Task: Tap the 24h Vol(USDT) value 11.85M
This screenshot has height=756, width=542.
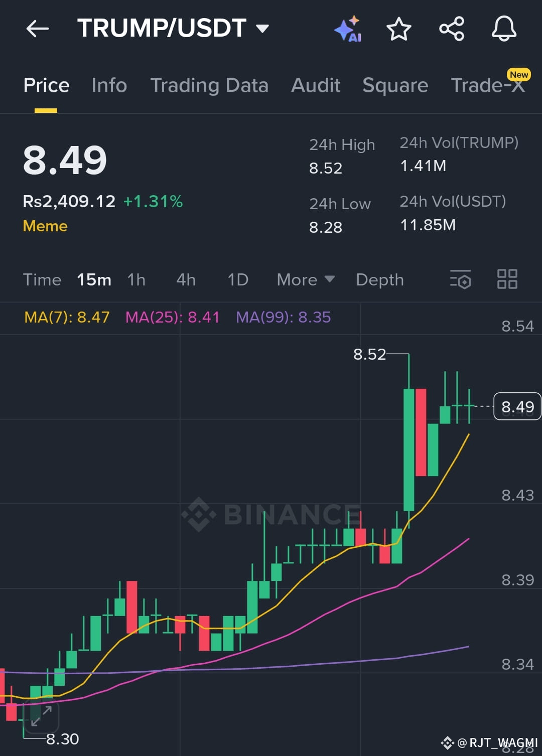Action: (428, 225)
